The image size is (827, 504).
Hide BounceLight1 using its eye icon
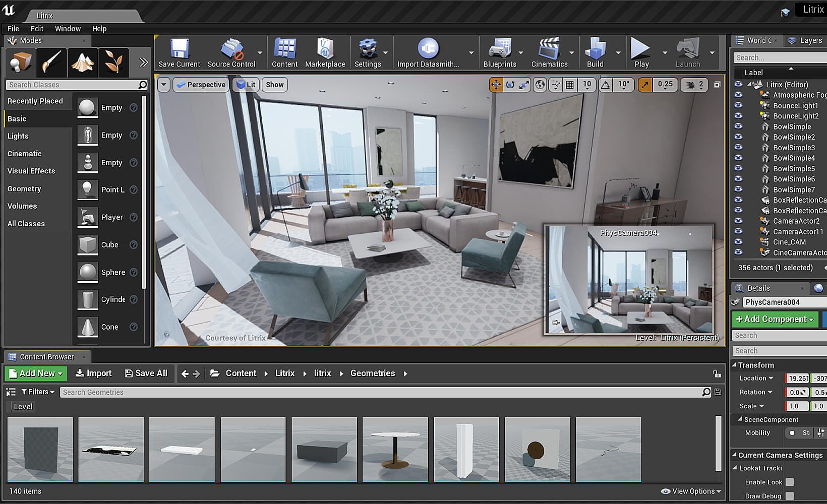click(738, 105)
